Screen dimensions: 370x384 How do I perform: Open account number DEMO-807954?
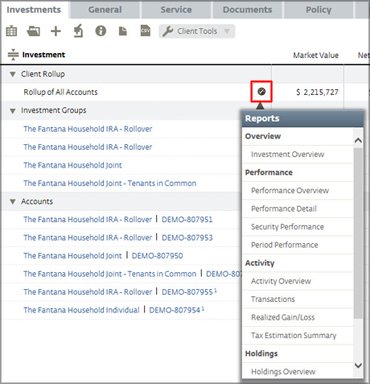coord(174,310)
